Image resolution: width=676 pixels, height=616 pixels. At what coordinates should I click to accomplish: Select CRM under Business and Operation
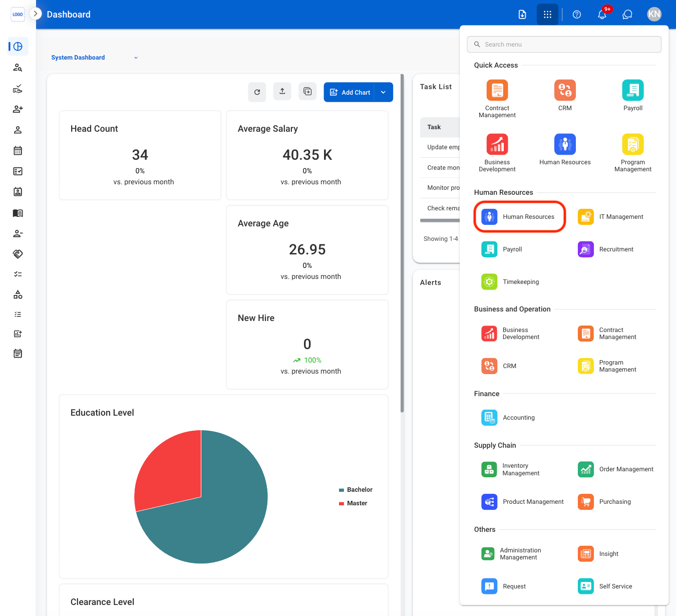499,366
